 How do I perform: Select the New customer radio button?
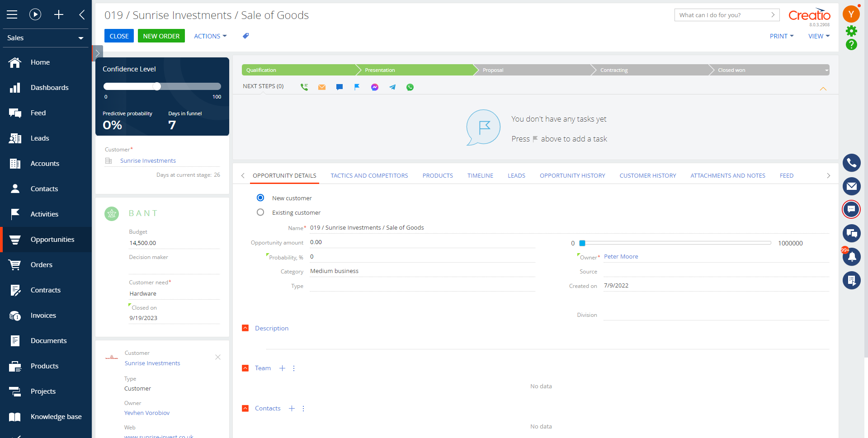click(260, 198)
